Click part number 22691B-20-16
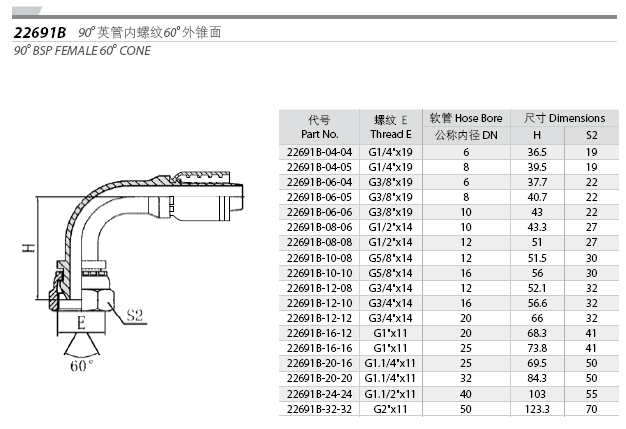Screen dimensions: 626x429 point(319,364)
